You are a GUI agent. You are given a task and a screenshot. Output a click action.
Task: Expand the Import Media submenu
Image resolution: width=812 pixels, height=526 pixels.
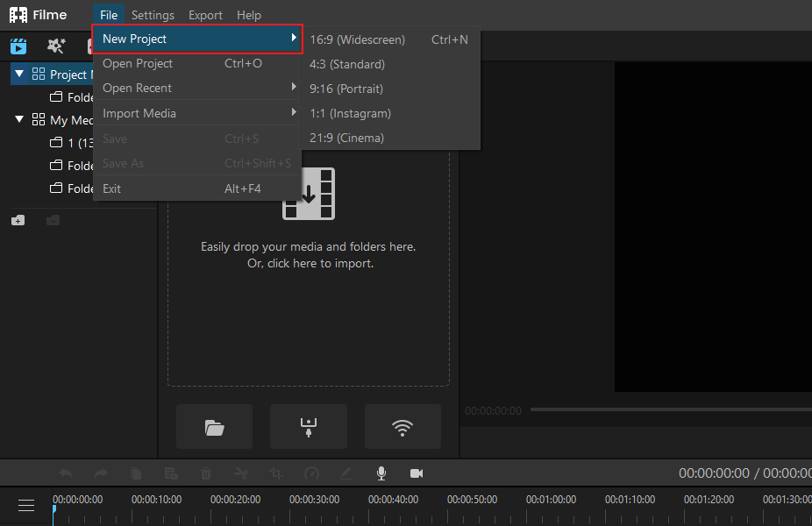pos(196,113)
